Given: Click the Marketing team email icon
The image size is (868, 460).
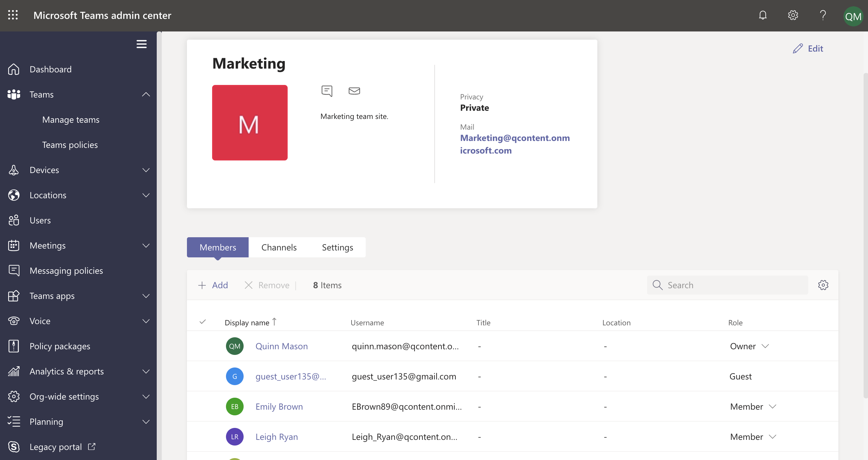Looking at the screenshot, I should 354,91.
